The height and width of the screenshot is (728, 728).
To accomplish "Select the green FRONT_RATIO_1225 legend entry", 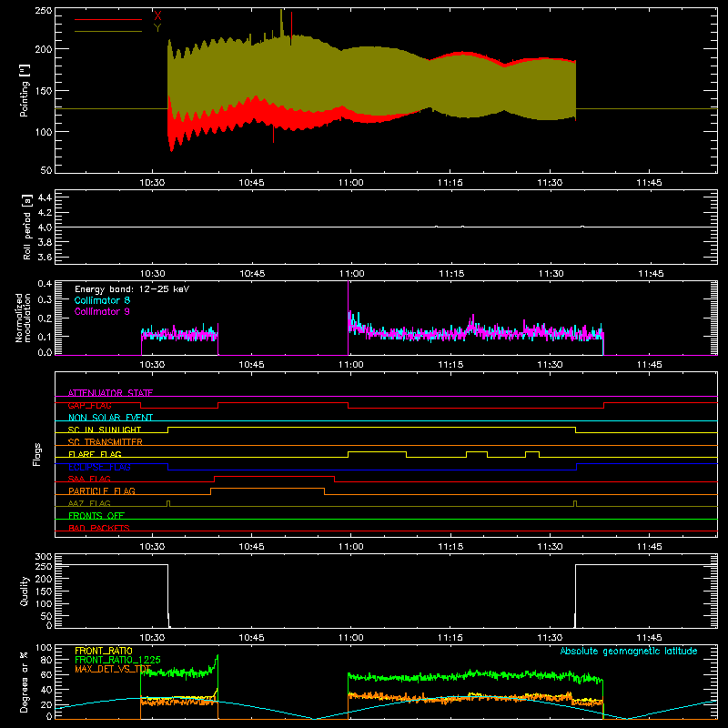I will click(117, 660).
